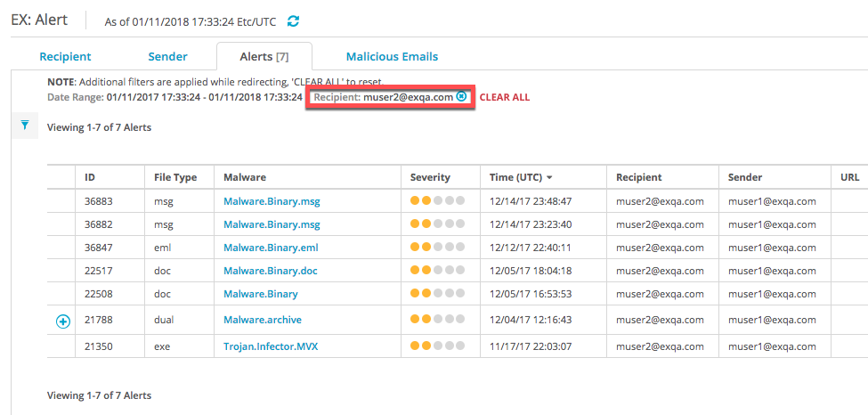Image resolution: width=868 pixels, height=415 pixels.
Task: Open the Malware.Binary.doc link
Action: coord(270,271)
